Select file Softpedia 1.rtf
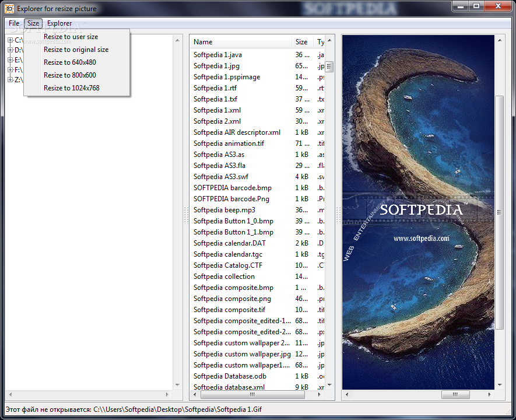516x420 pixels. click(215, 88)
